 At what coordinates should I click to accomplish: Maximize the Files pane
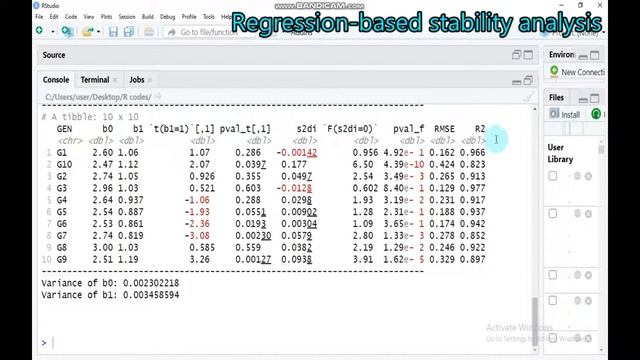coord(595,98)
